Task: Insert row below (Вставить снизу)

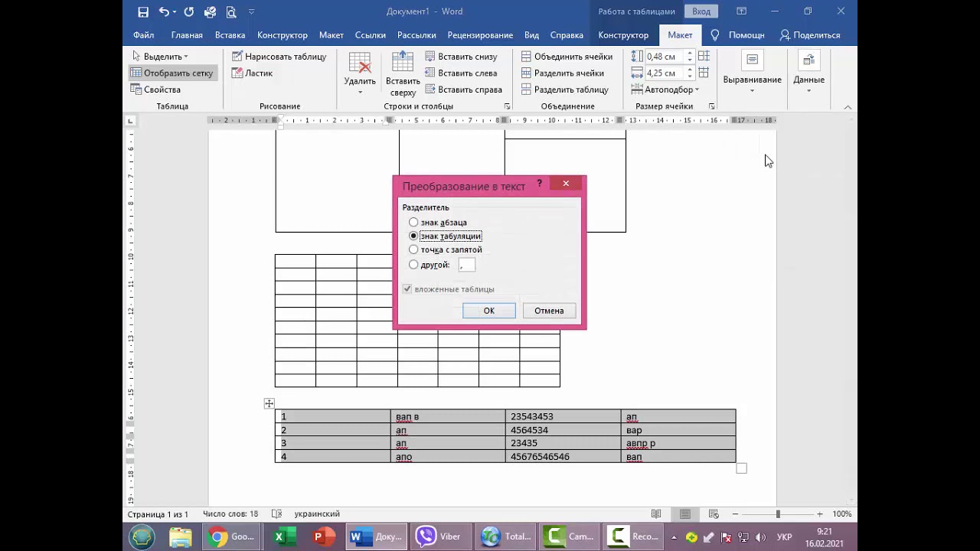Action: [x=462, y=57]
